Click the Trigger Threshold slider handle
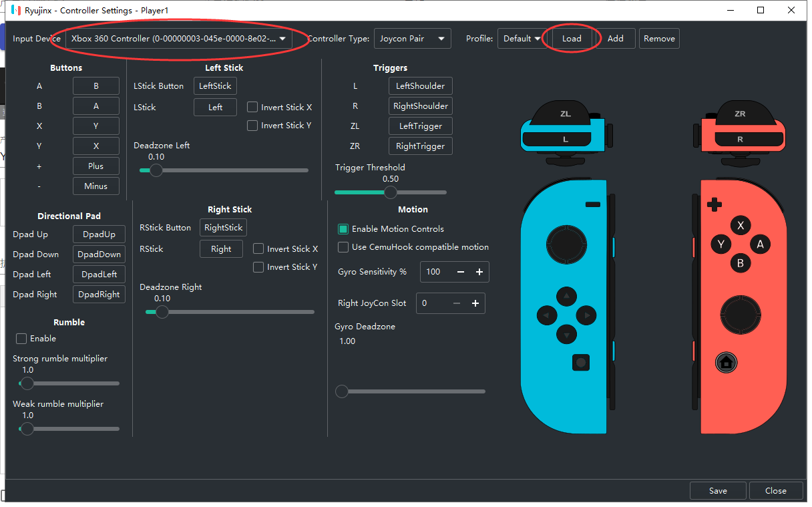This screenshot has height=507, width=812. [391, 192]
